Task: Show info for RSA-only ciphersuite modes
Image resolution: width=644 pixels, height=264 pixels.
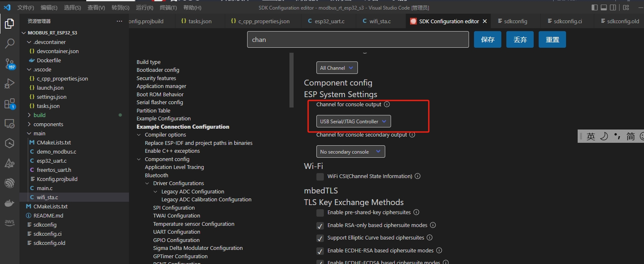Action: tap(433, 225)
